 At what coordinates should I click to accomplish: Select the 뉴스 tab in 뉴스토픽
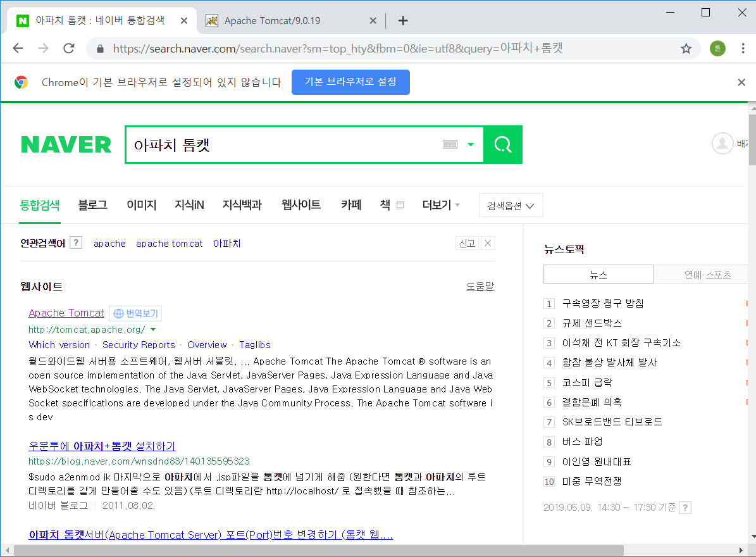(x=598, y=275)
